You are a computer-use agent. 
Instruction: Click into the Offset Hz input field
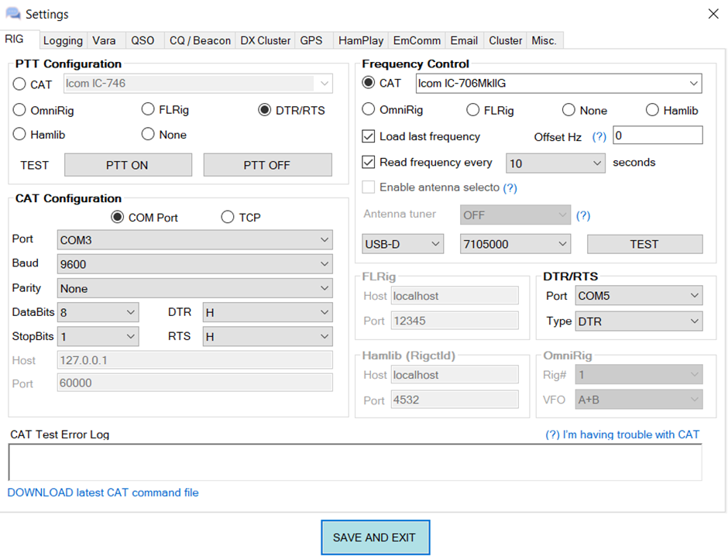(657, 136)
